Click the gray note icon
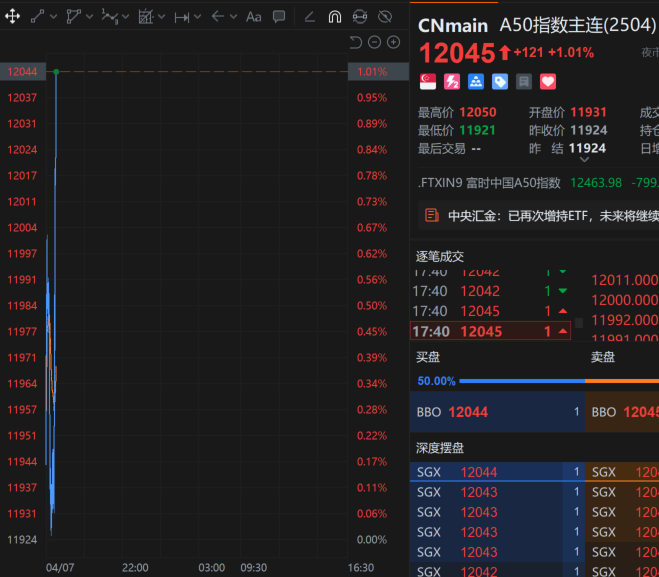 pyautogui.click(x=524, y=82)
